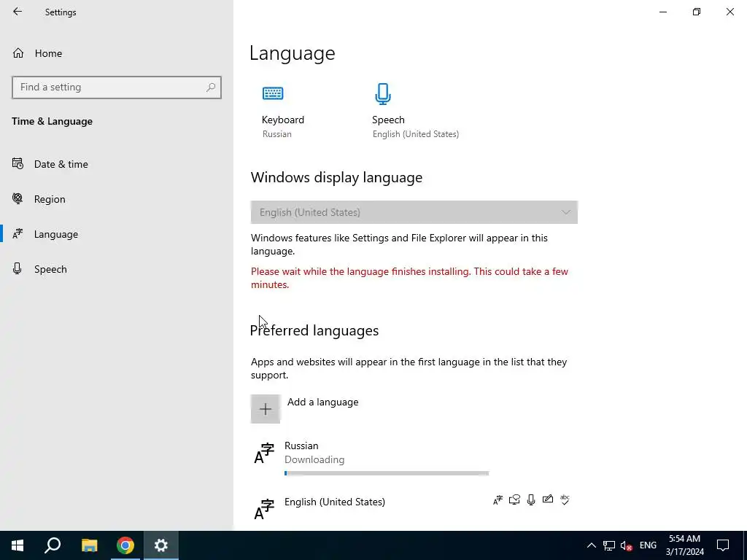
Task: Click the Home house icon
Action: tap(18, 52)
